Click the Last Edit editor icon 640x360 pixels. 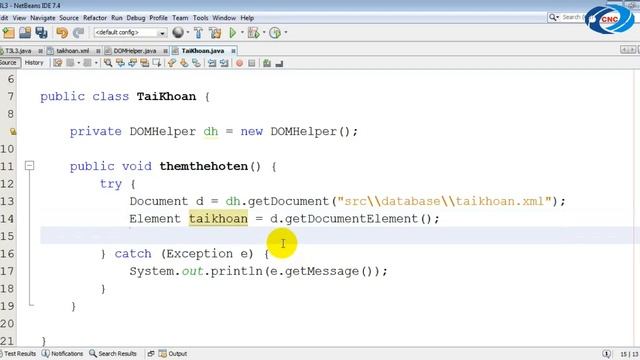point(58,63)
